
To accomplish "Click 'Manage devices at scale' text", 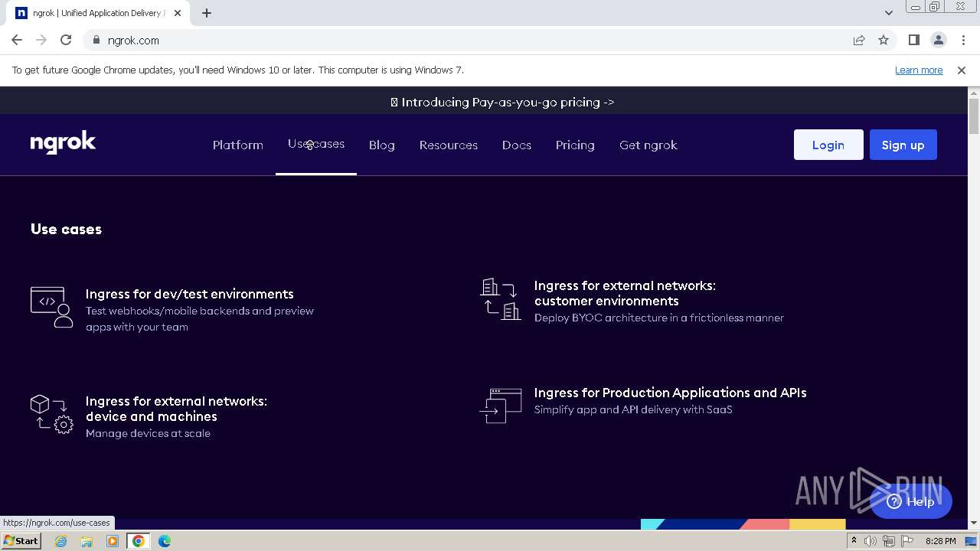I will [x=148, y=433].
